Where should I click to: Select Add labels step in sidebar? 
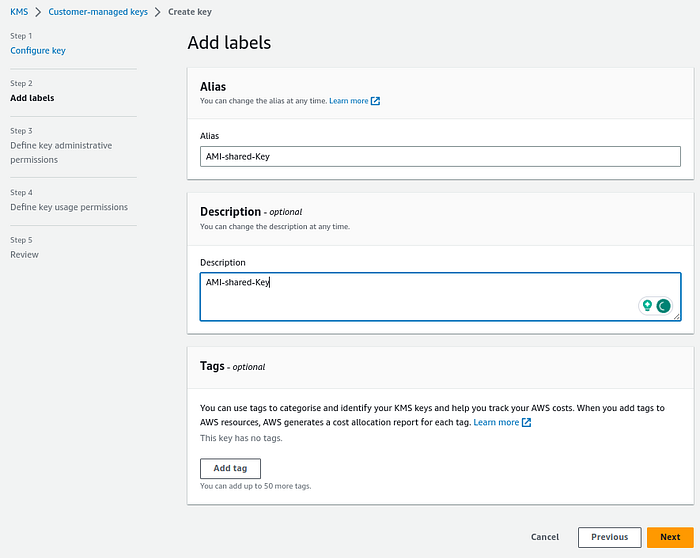coord(32,98)
